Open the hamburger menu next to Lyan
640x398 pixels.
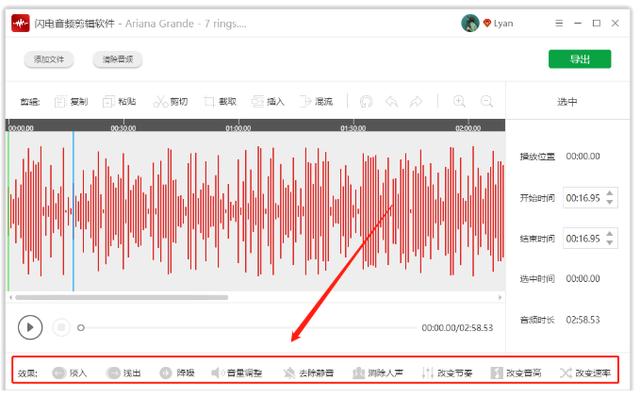click(559, 23)
